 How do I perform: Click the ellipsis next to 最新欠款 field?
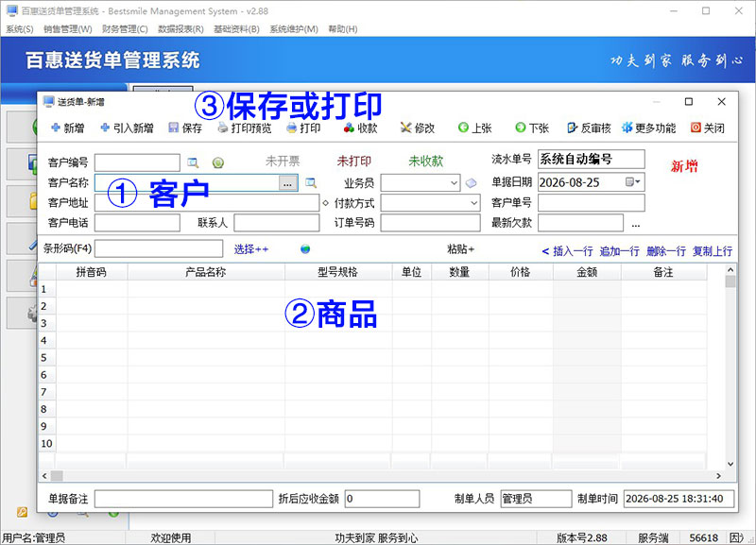[635, 224]
